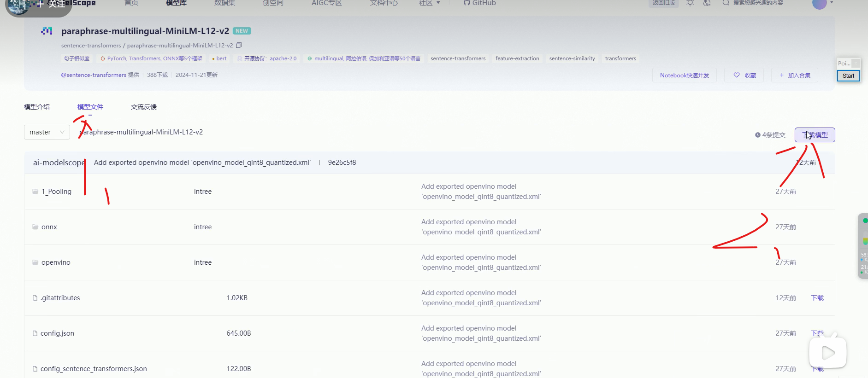This screenshot has height=378, width=868.
Task: Click the 收藏 favorite button
Action: [744, 75]
